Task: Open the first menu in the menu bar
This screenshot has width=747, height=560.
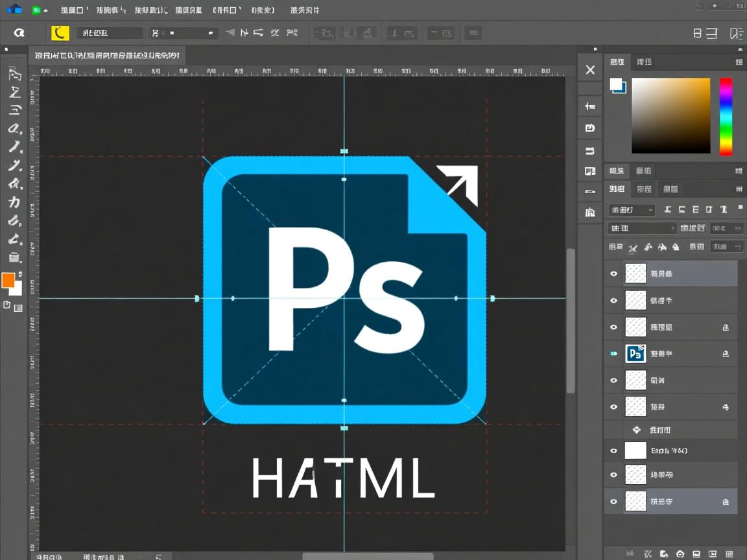Action: pyautogui.click(x=73, y=10)
